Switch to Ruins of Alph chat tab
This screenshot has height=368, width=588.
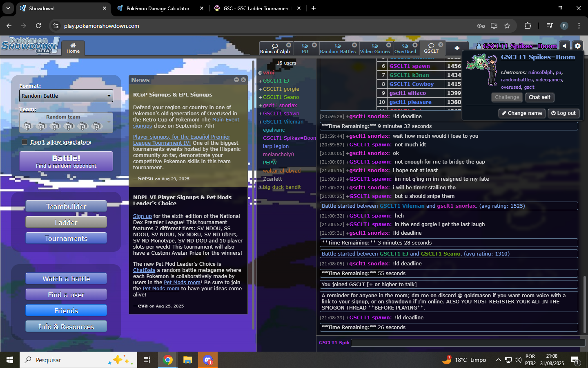coord(275,48)
